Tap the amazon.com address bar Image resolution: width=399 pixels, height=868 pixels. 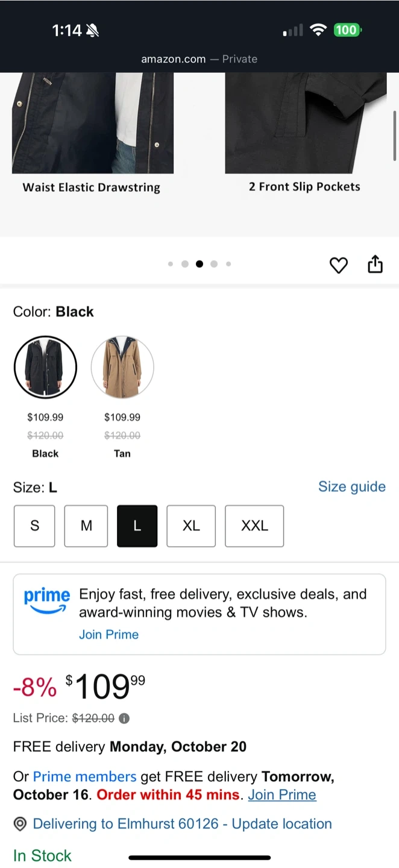pos(199,59)
